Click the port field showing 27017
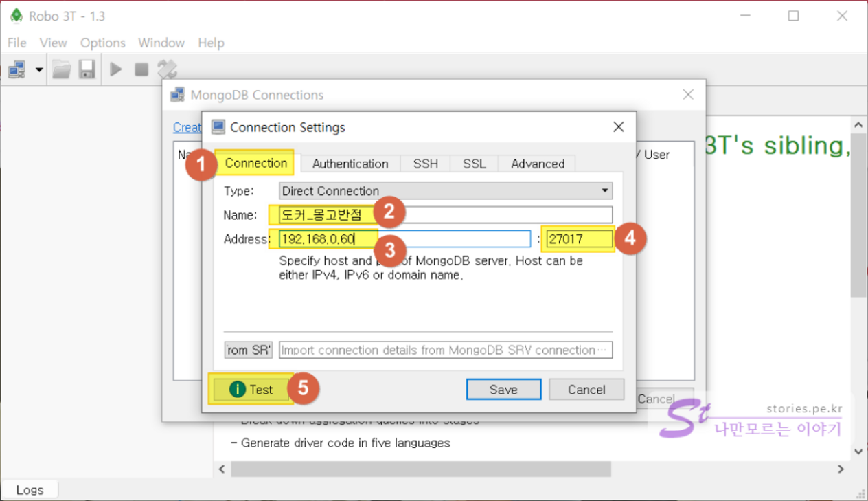 pos(577,239)
